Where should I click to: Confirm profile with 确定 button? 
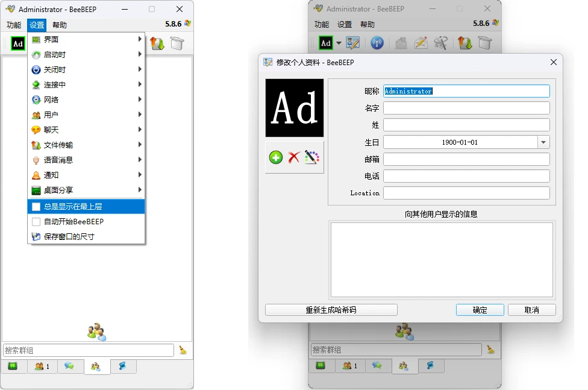click(x=480, y=310)
